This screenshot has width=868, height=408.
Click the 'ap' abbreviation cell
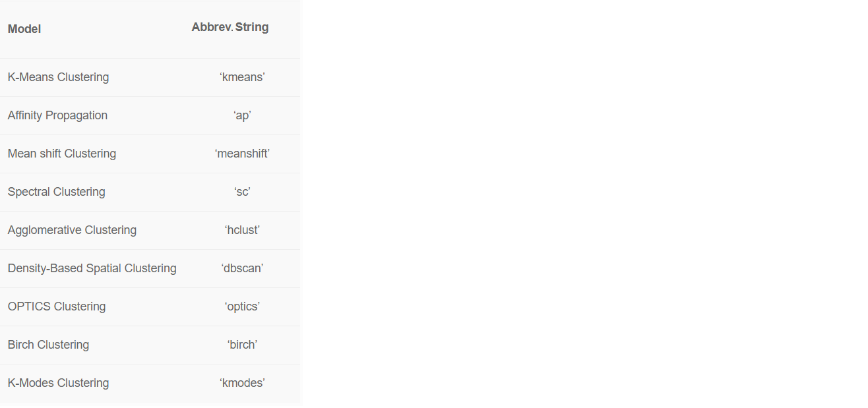tap(242, 115)
